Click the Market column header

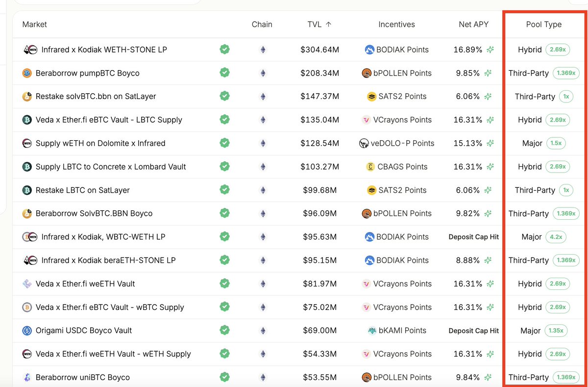point(35,24)
